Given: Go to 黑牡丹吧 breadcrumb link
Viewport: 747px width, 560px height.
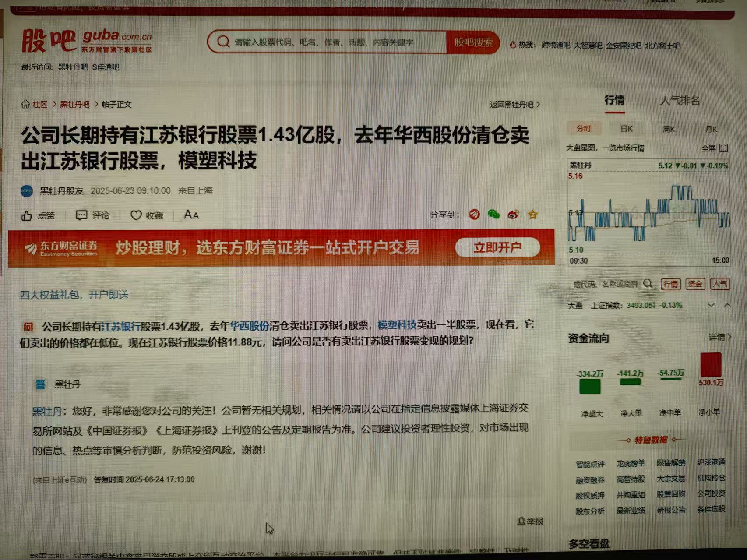Looking at the screenshot, I should 74,104.
